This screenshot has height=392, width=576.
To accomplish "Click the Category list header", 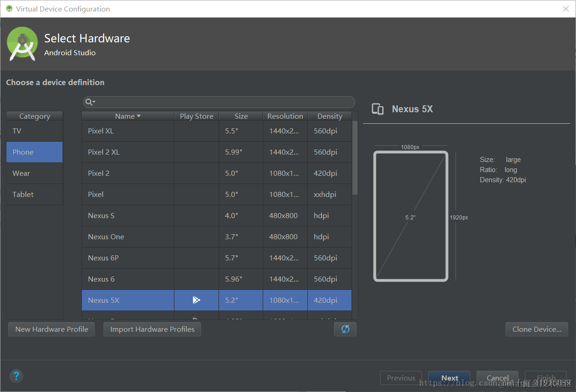I will point(35,116).
